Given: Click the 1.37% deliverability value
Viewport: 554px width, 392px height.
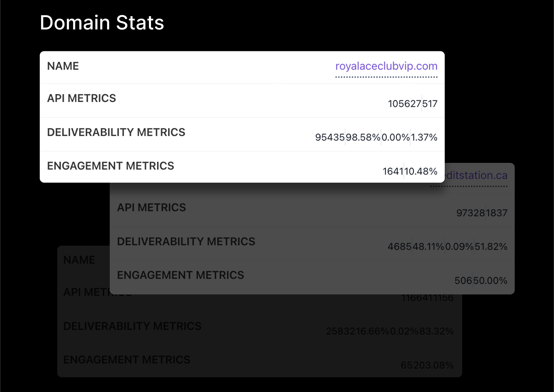Looking at the screenshot, I should (424, 137).
